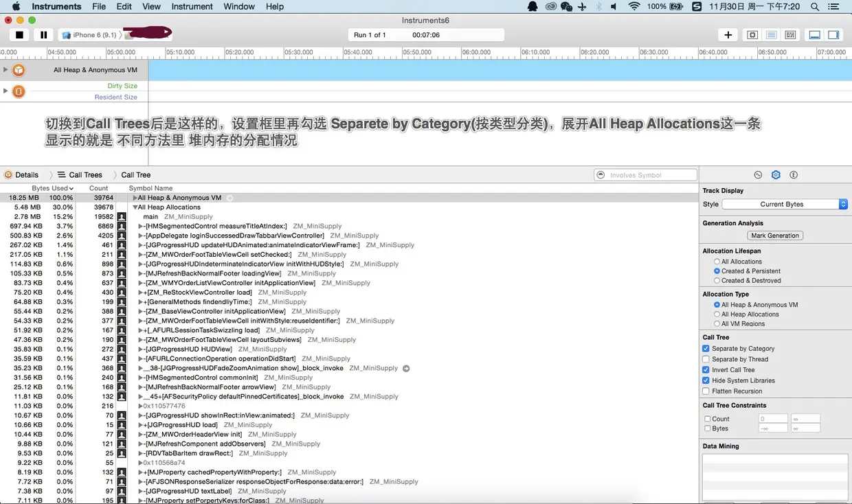This screenshot has height=504, width=852.
Task: Expand the All Heap & Anonymous VM row
Action: [135, 198]
